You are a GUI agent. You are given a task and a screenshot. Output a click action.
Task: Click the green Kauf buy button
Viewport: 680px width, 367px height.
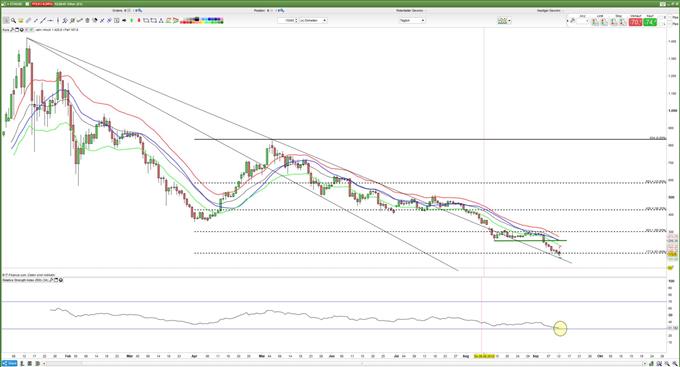(x=650, y=22)
